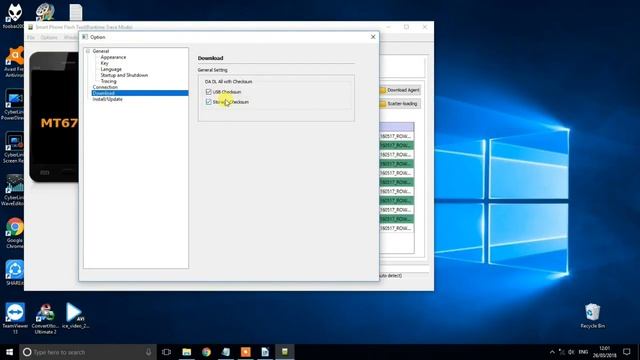The image size is (640, 360).
Task: Close the Option dialog
Action: pyautogui.click(x=373, y=37)
